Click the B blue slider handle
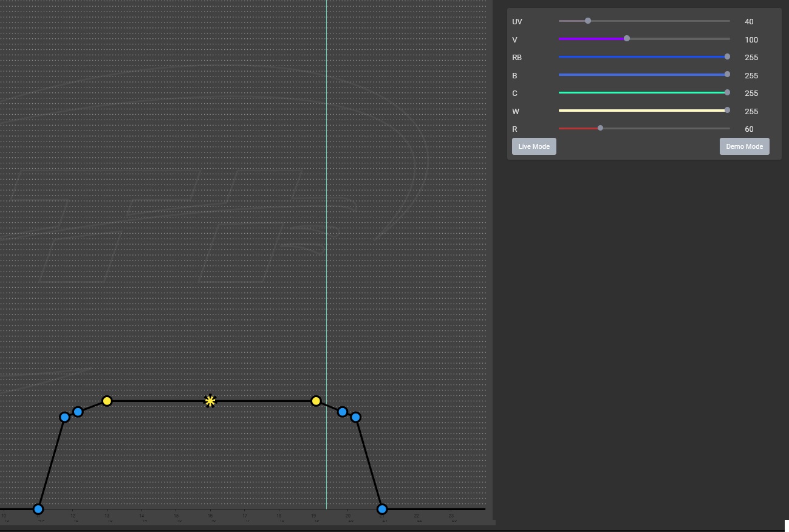 coord(727,75)
